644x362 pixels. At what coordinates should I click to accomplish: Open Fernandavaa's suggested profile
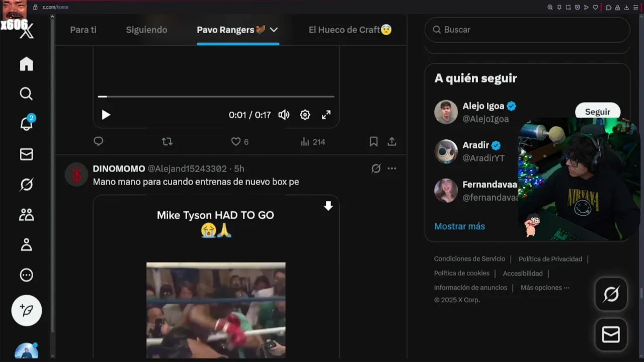pos(490,185)
